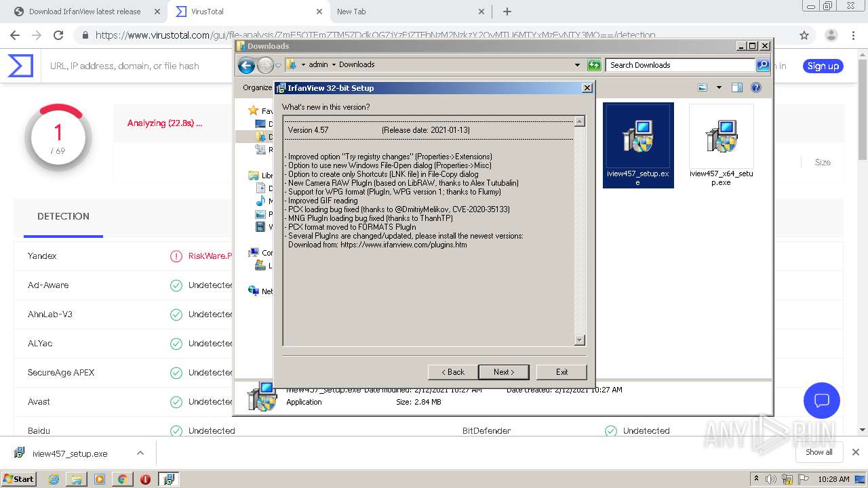868x488 pixels.
Task: Open the view options dropdown arrow
Action: (x=719, y=87)
